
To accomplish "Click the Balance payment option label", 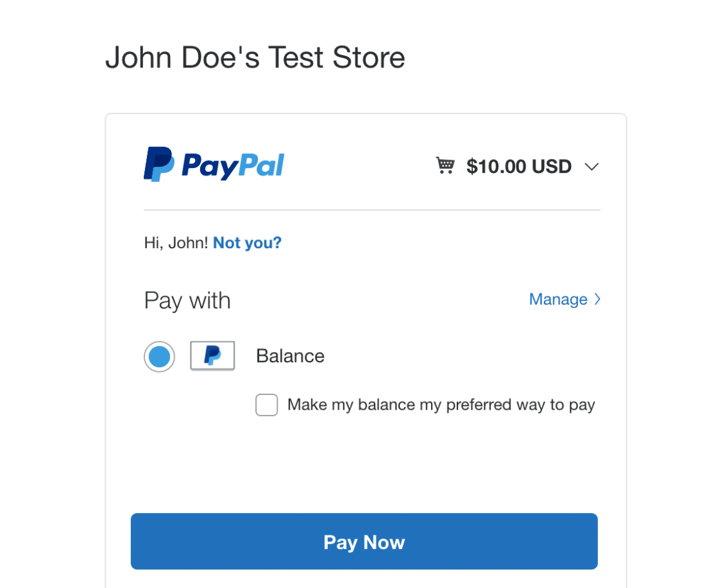I will pos(290,356).
